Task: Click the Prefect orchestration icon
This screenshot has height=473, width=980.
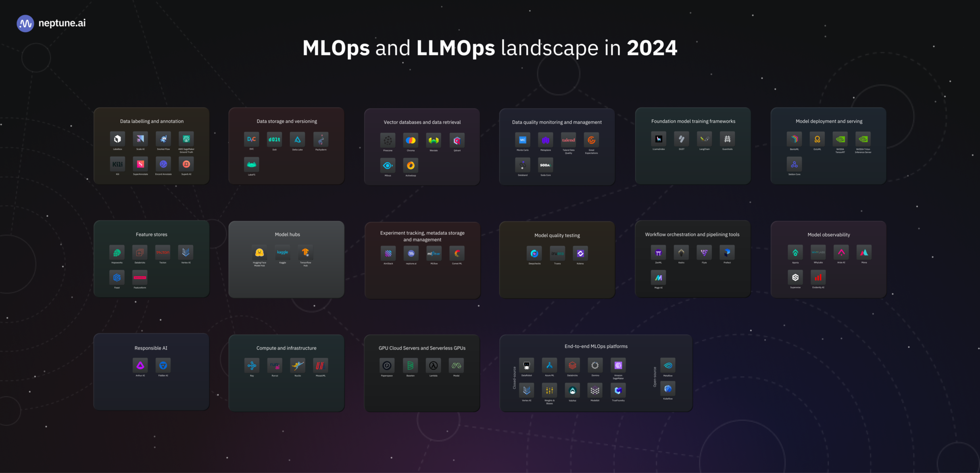Action: pyautogui.click(x=727, y=253)
